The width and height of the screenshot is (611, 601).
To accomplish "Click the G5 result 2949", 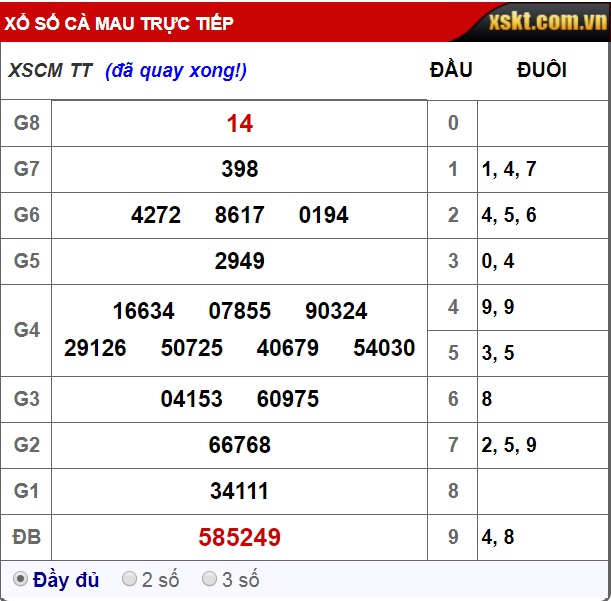I will (x=239, y=261).
